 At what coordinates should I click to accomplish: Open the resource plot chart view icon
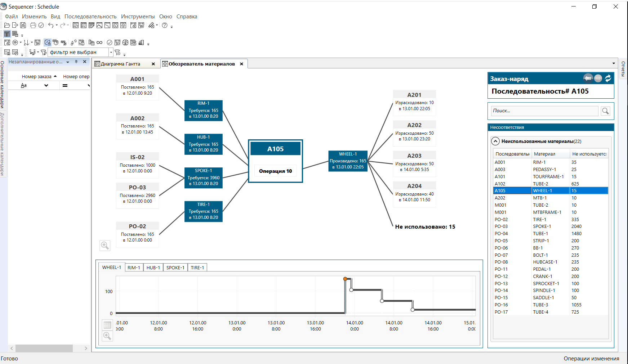(99, 25)
